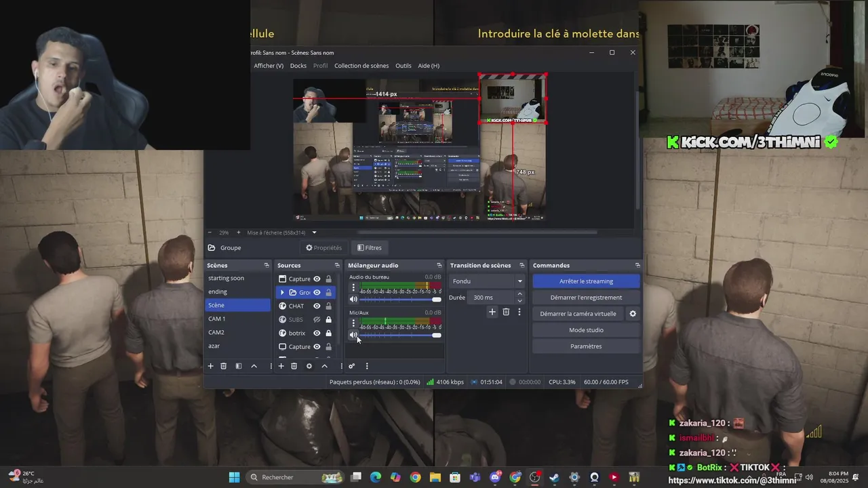This screenshot has width=868, height=488.
Task: Undock the Scènes panel
Action: pos(267,265)
